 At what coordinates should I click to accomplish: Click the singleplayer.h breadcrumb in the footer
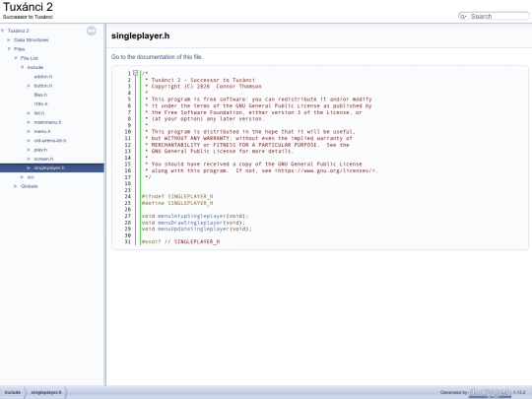tap(46, 392)
